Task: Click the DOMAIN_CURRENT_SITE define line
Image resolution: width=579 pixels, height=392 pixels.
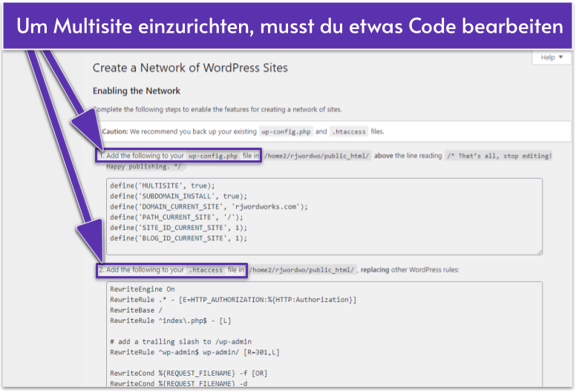Action: [209, 207]
